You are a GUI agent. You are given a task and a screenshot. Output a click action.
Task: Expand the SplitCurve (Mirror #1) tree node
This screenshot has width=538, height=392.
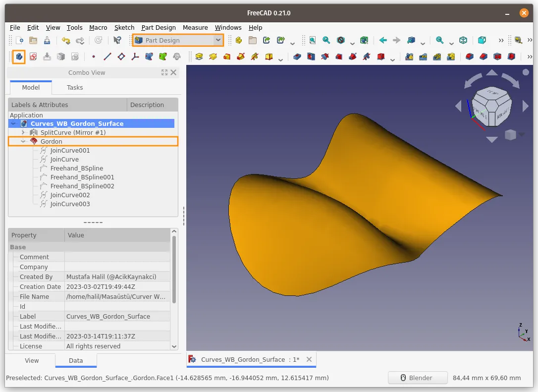coord(23,132)
